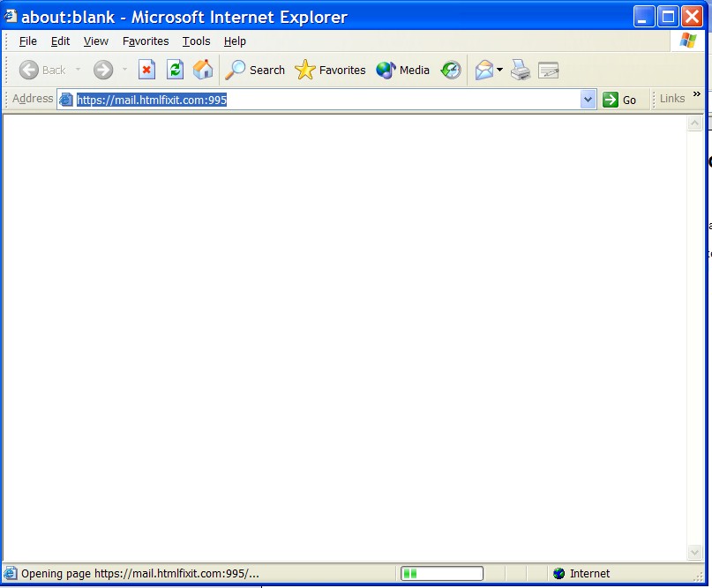712x588 pixels.
Task: Open the Help menu
Action: (235, 41)
